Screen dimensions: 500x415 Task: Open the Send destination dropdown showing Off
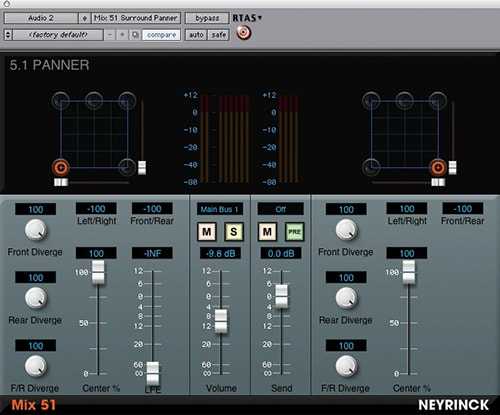[x=280, y=209]
